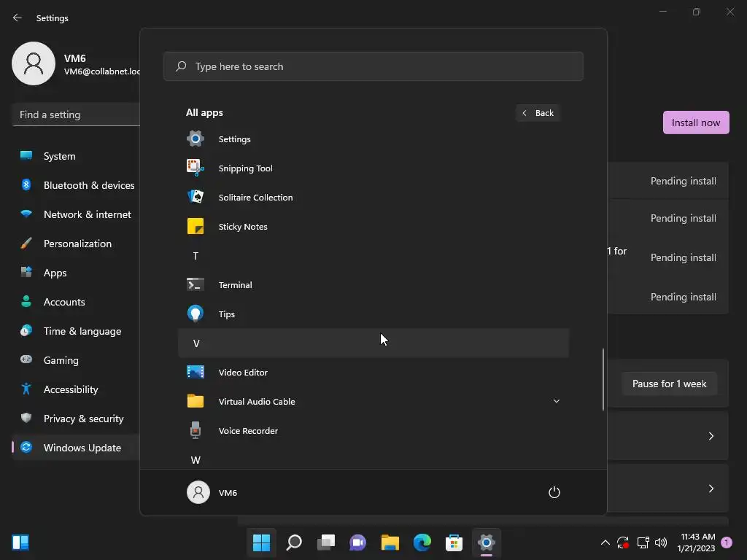
Task: Select Bluetooth & devices in sidebar
Action: 76,185
